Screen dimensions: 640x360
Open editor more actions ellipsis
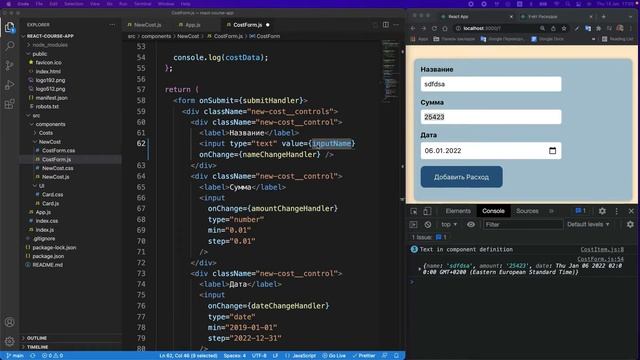pos(396,25)
